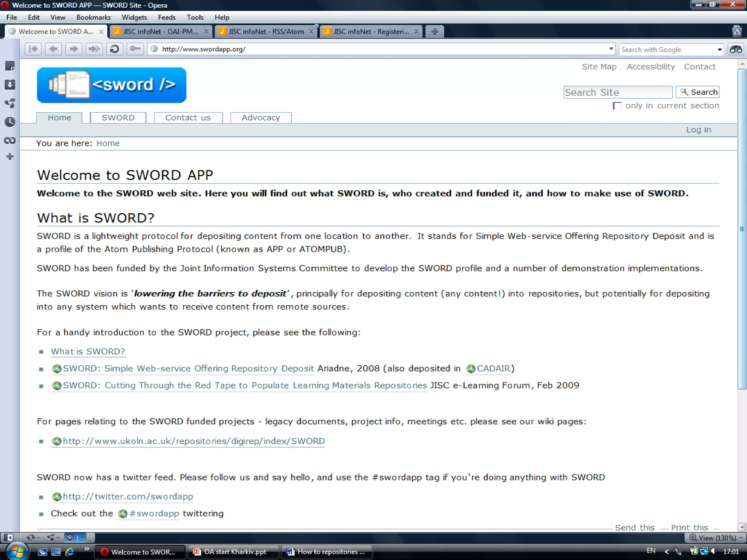Click the vertical page scrollbar thumb
This screenshot has width=747, height=560.
742,229
